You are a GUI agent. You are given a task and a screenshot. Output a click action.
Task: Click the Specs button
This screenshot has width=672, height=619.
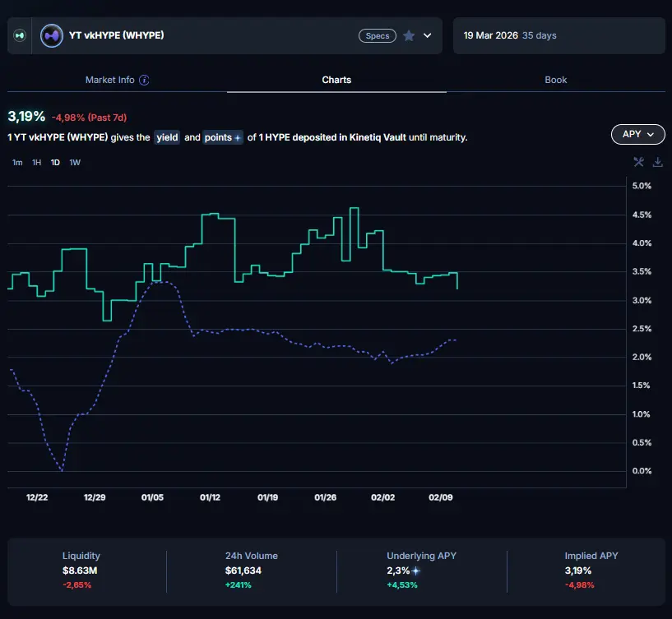pos(378,36)
